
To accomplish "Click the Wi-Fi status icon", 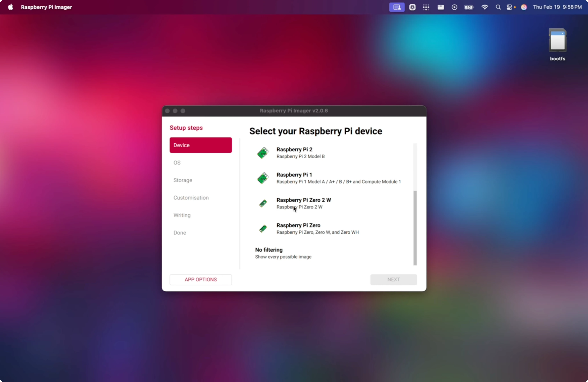I will point(485,7).
